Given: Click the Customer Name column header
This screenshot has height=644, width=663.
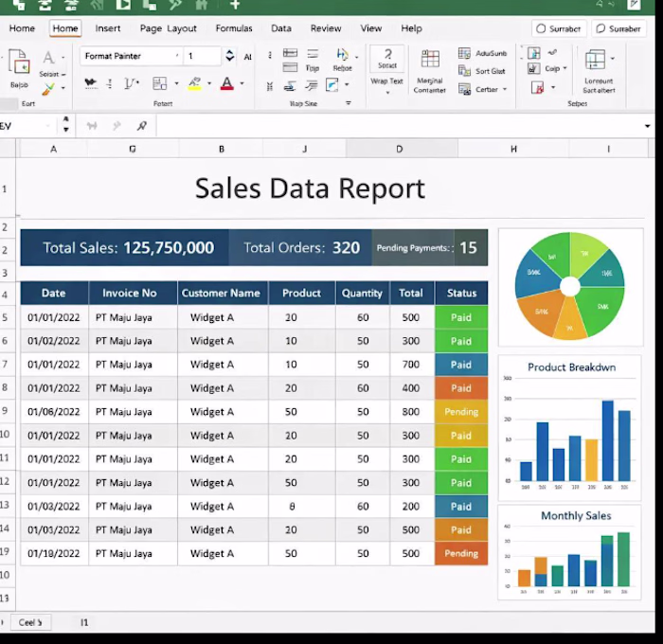Looking at the screenshot, I should click(x=221, y=293).
